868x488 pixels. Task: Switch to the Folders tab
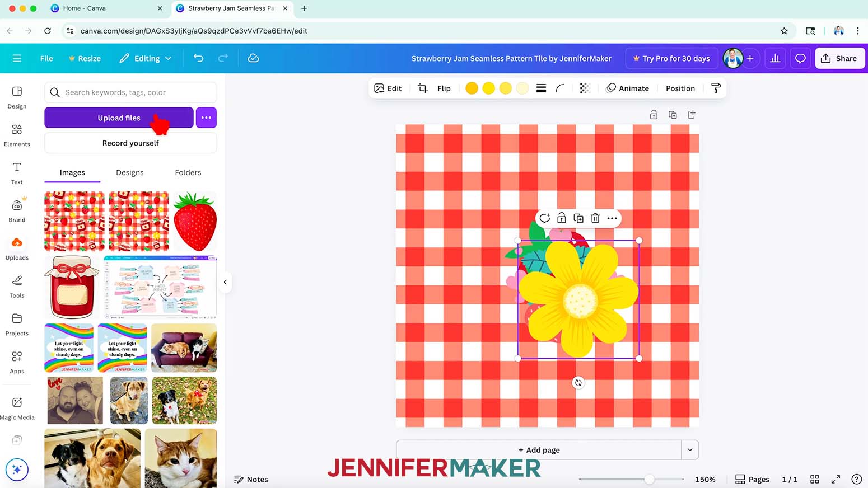pos(188,172)
